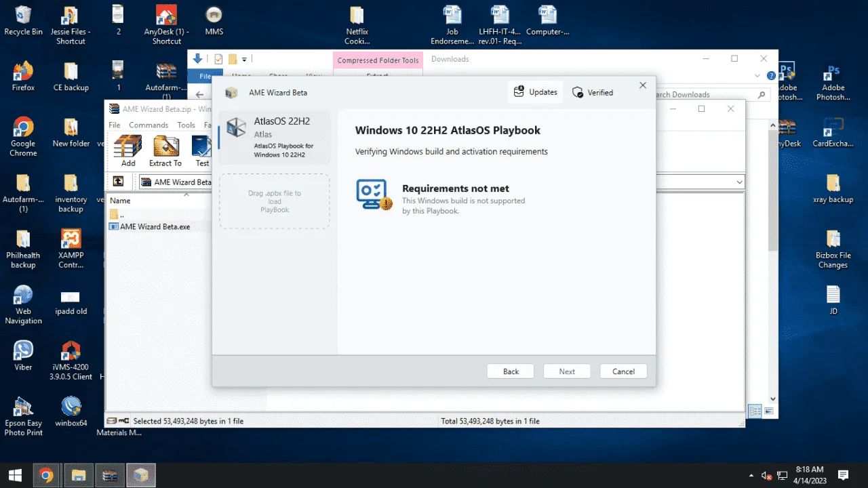Select the Job Endorsement document icon
Viewport: 868px width, 488px height.
coord(452,25)
